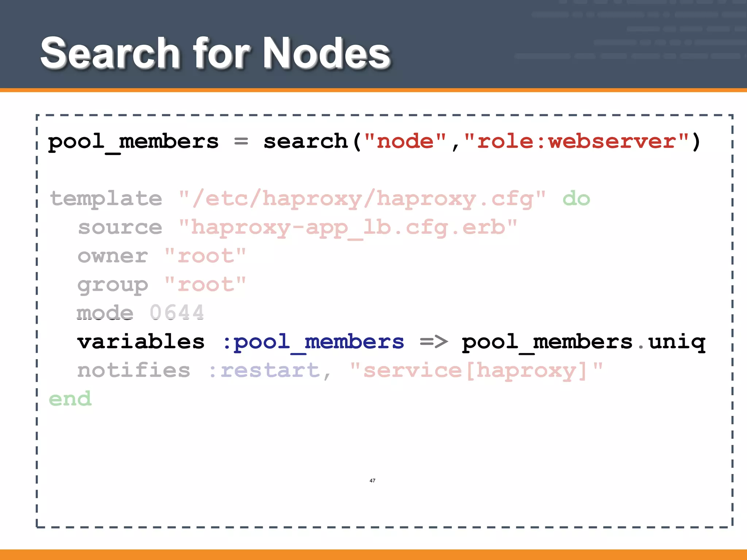Click the green 'do' keyword

point(576,198)
